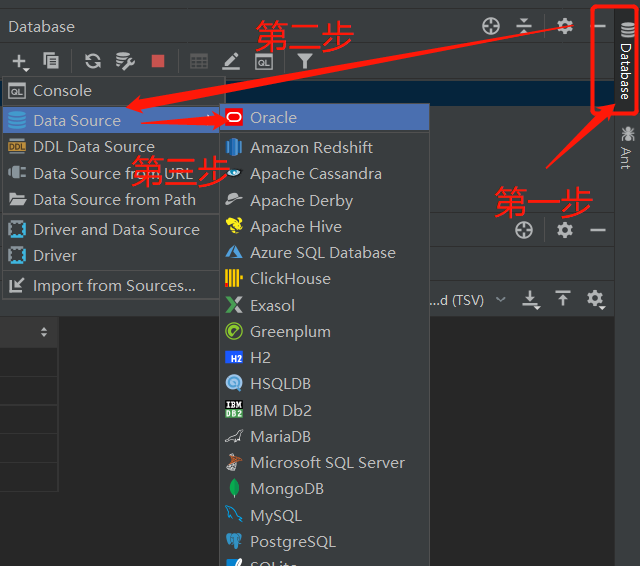Hide the lower panel with minus icon
The width and height of the screenshot is (640, 566).
click(x=598, y=230)
